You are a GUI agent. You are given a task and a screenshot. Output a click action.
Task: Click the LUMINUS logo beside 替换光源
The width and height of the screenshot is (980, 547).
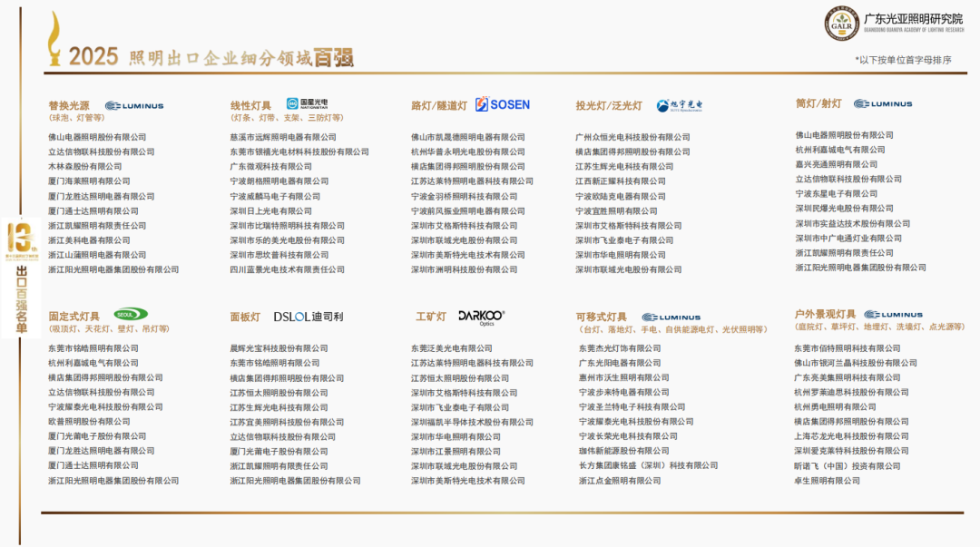click(x=134, y=106)
